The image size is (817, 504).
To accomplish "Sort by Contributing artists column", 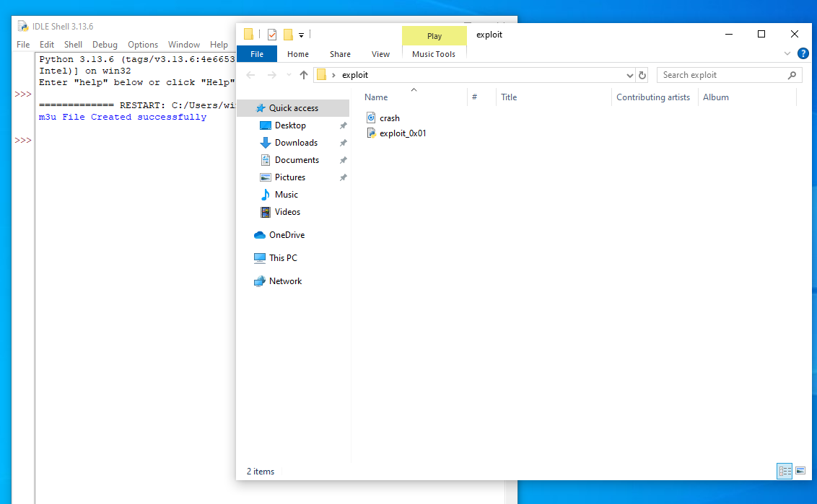I will [x=652, y=97].
